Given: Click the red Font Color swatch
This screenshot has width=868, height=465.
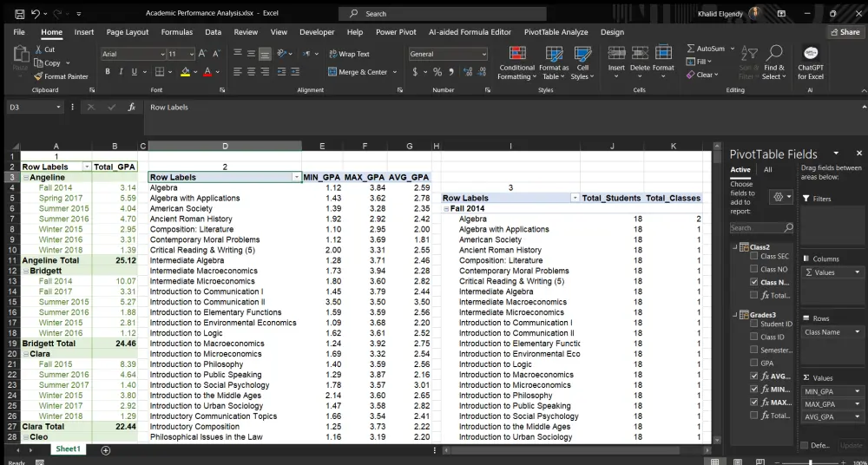Looking at the screenshot, I should pyautogui.click(x=207, y=72).
